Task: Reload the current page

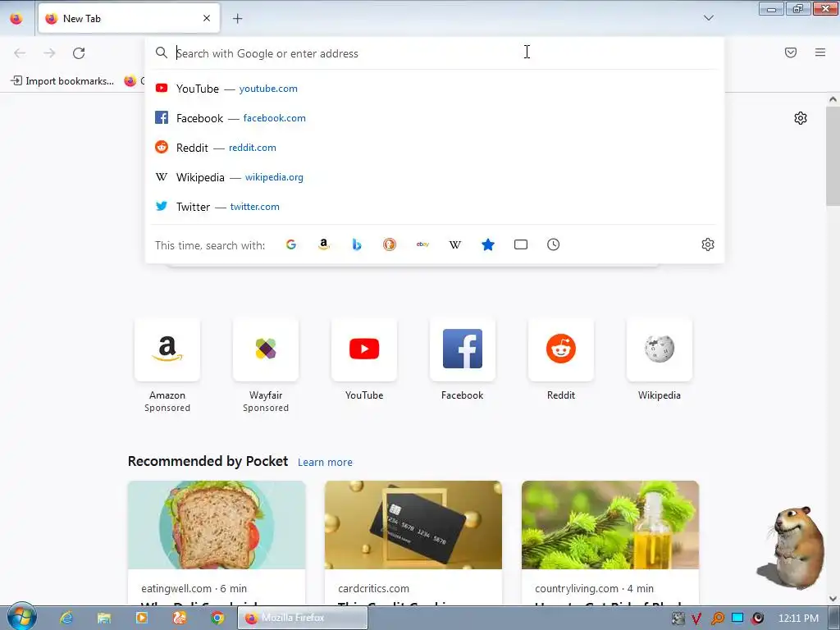Action: point(79,53)
